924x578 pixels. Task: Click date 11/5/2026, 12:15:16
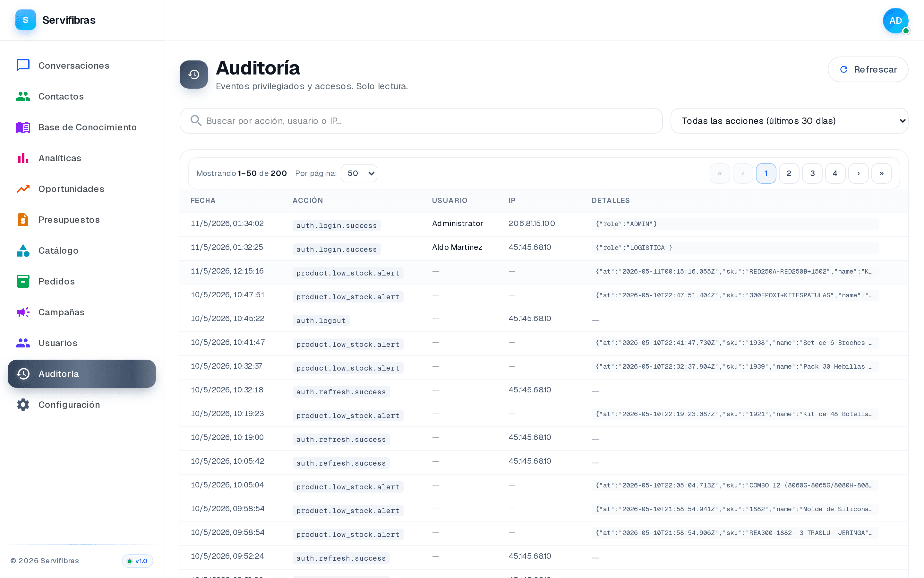tap(227, 271)
